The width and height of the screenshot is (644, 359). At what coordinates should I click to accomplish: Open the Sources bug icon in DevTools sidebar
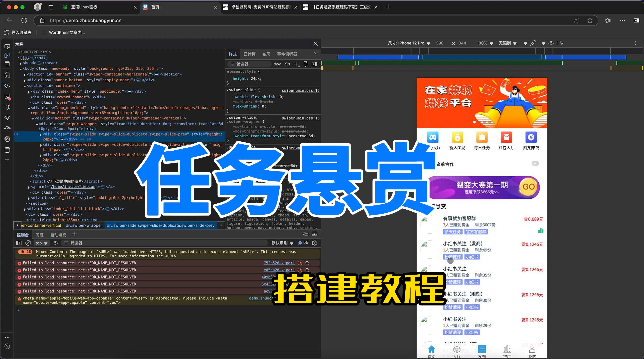click(x=7, y=107)
